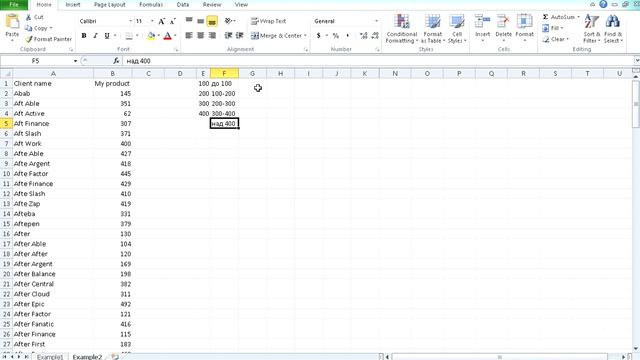Apply the Borders icon
This screenshot has width=640, height=360.
129,36
